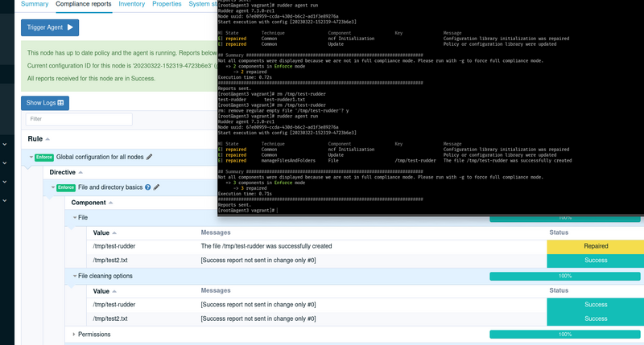Expand fourth sidebar chevron menu
The width and height of the screenshot is (644, 345).
(x=5, y=200)
